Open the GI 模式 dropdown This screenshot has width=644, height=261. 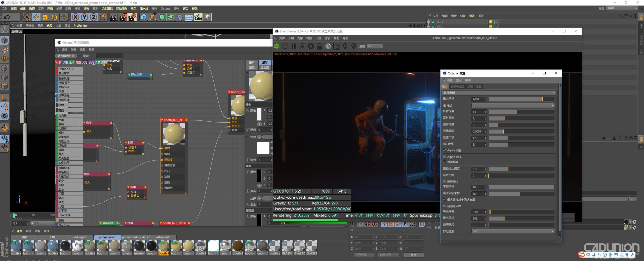pyautogui.click(x=513, y=105)
